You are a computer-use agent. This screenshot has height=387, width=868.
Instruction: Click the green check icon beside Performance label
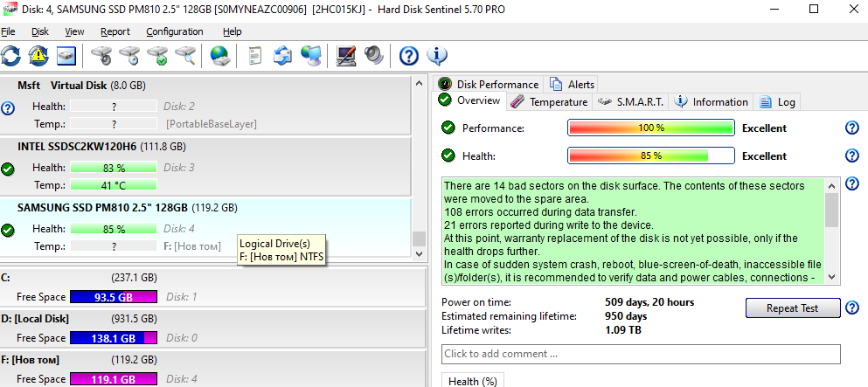pyautogui.click(x=448, y=128)
